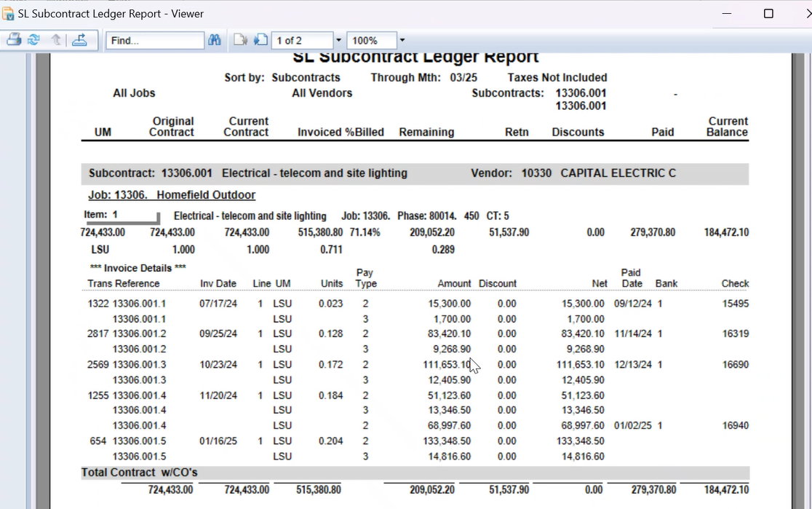Click paid date 09/12/24
This screenshot has width=812, height=509.
pyautogui.click(x=633, y=304)
